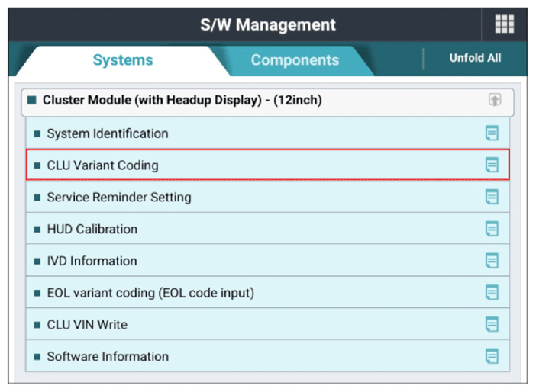Collapse Cluster Module using the up-arrow icon

pyautogui.click(x=495, y=100)
